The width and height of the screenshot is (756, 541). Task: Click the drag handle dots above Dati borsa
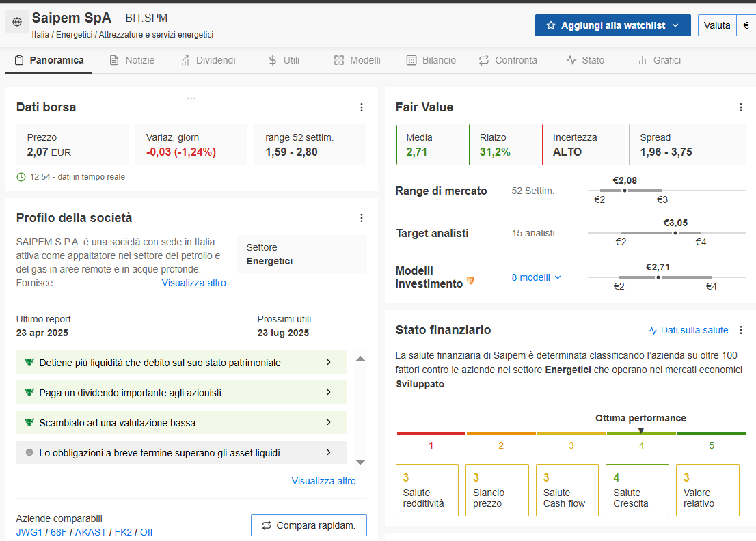click(191, 98)
